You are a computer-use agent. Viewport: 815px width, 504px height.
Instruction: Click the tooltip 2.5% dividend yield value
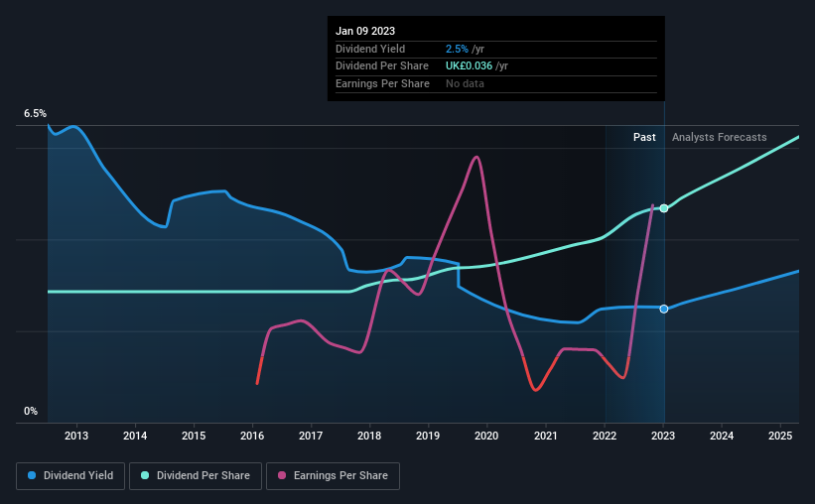pyautogui.click(x=457, y=49)
